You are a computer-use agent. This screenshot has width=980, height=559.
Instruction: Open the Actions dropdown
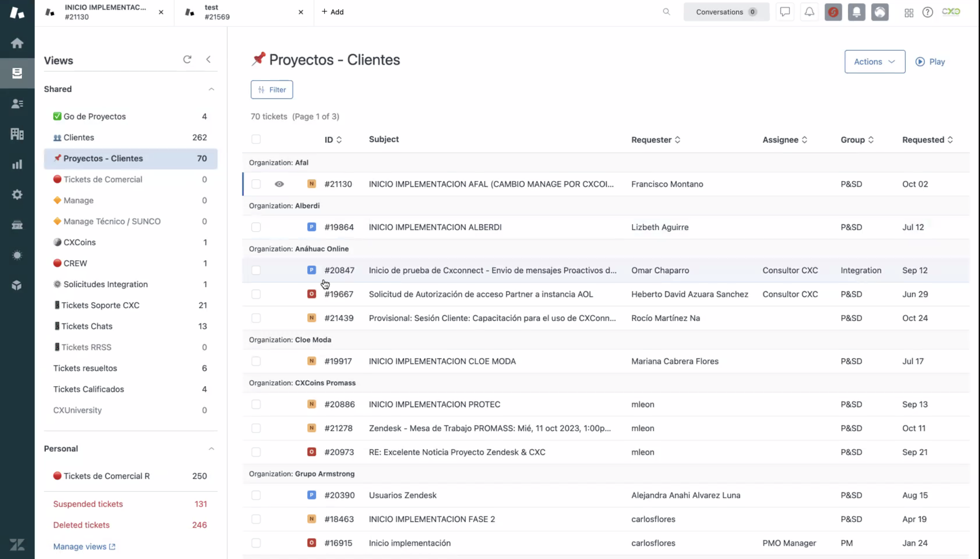coord(875,62)
